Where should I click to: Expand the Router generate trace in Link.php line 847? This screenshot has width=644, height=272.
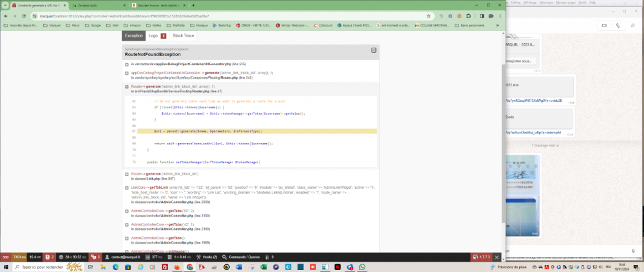coord(127,174)
